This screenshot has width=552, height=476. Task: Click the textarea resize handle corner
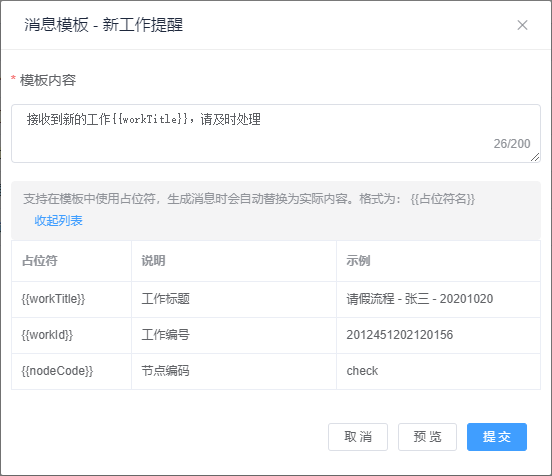535,157
